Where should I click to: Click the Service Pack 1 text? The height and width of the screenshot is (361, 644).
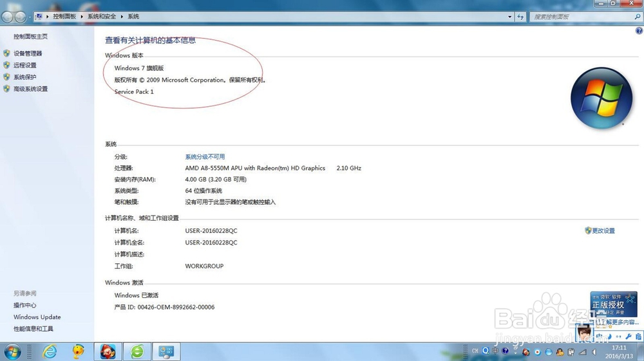tap(134, 91)
